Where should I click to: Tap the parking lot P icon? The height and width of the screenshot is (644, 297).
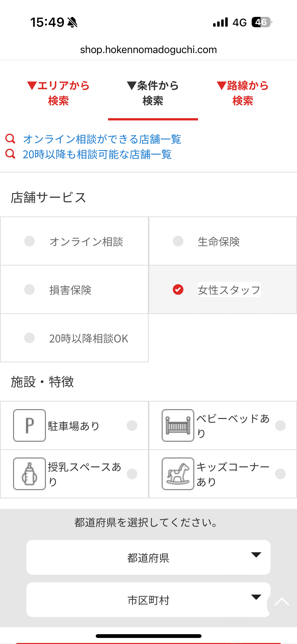29,425
